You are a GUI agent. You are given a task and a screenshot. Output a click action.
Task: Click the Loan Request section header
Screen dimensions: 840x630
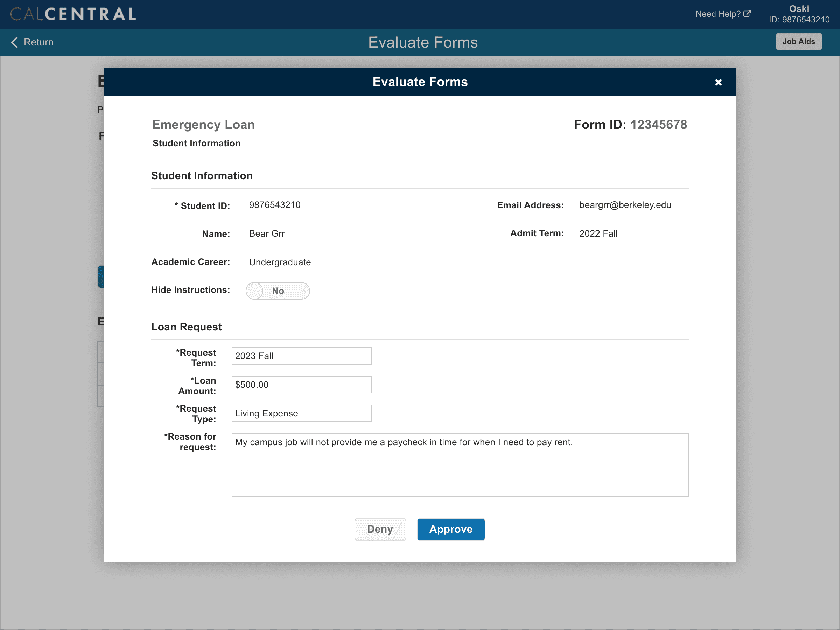point(186,327)
